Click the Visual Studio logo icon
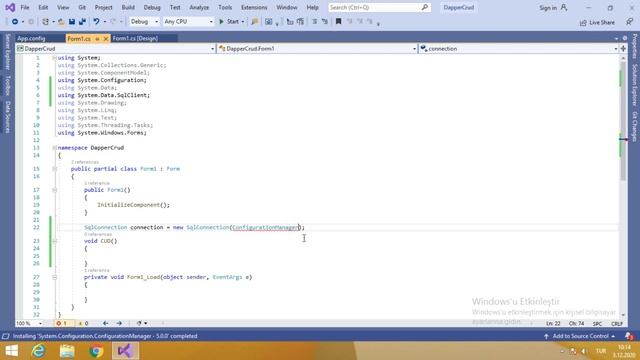The height and width of the screenshot is (360, 640). [x=10, y=7]
